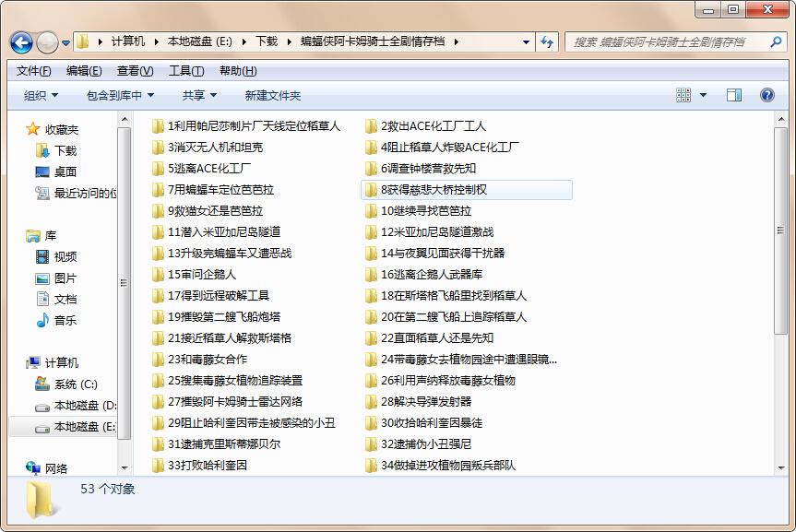The image size is (796, 532).
Task: Select folder 9救猫女还是芭芭拉
Action: coord(208,211)
